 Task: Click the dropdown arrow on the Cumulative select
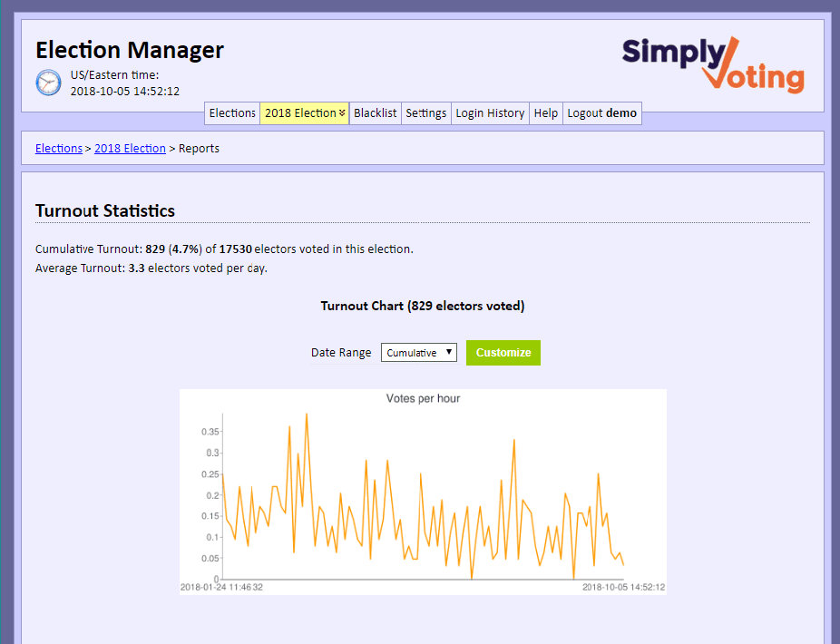pyautogui.click(x=449, y=352)
